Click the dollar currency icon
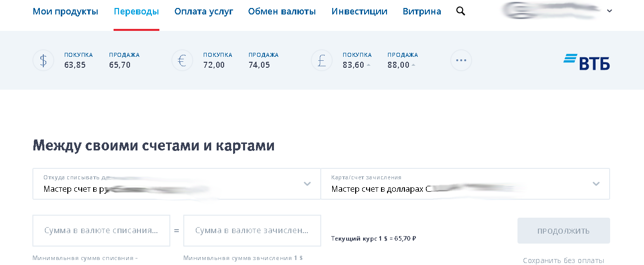Image resolution: width=644 pixels, height=265 pixels. (43, 61)
